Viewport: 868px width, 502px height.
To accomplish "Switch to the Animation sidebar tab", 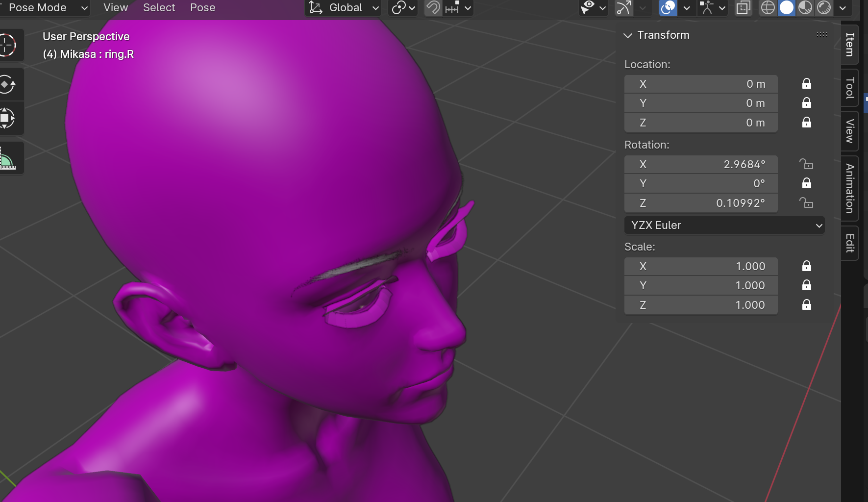I will coord(850,189).
